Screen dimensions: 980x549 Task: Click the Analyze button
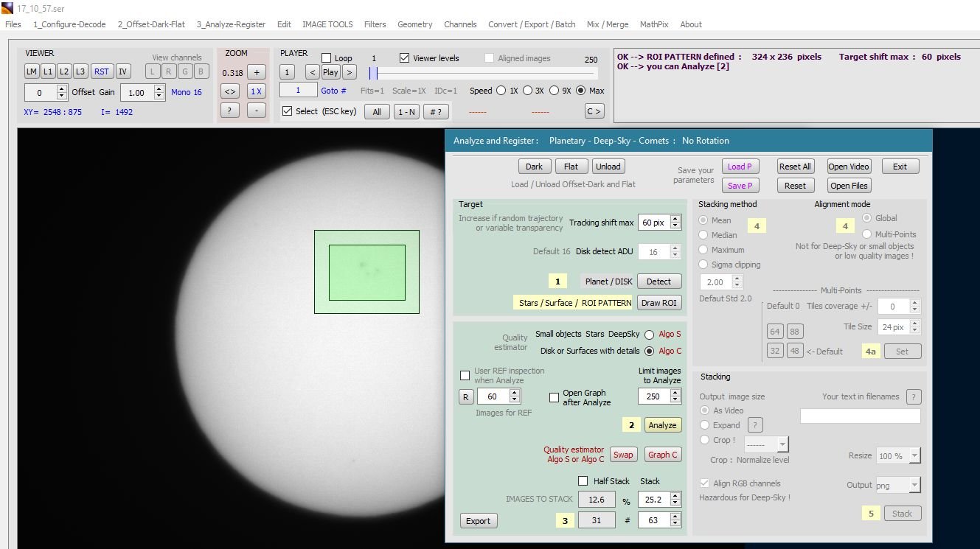pos(662,425)
